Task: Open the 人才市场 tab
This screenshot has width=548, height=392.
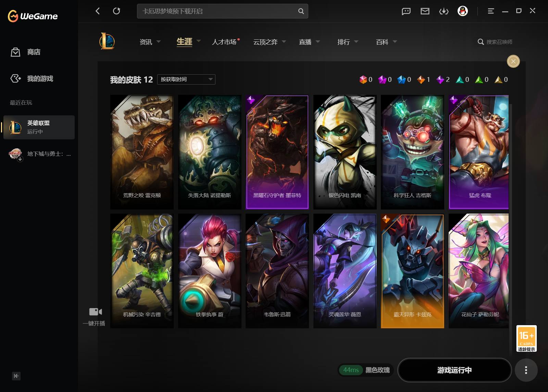Action: [x=224, y=42]
